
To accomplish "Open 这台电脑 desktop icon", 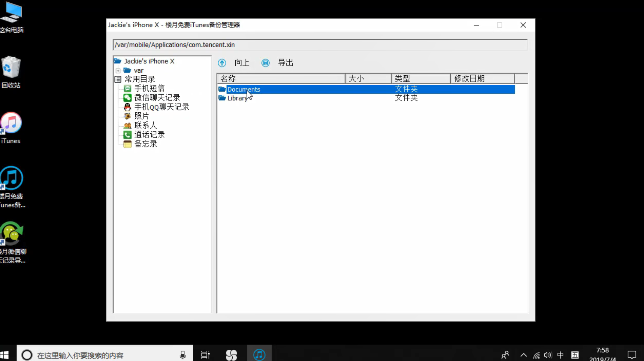I will coord(11,17).
